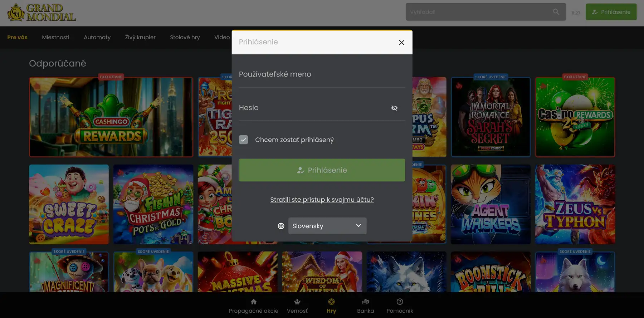Image resolution: width=644 pixels, height=318 pixels.
Task: Focus the Vyhľadať search box
Action: point(486,12)
